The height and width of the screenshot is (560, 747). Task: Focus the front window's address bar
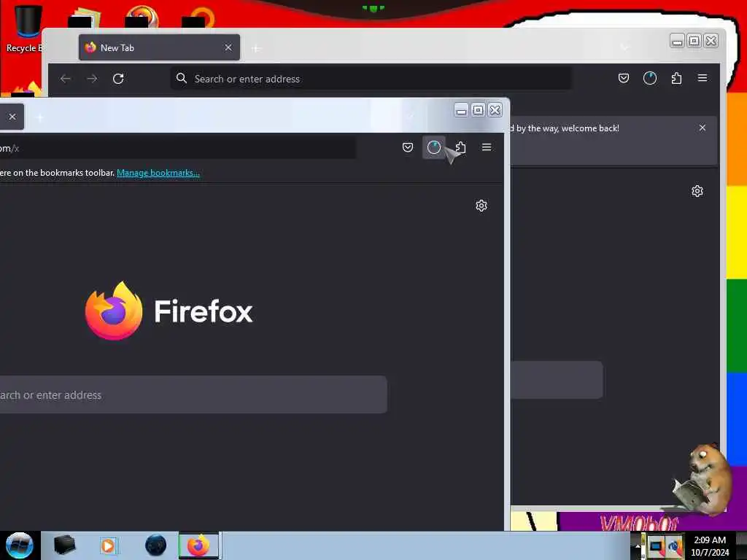point(177,148)
